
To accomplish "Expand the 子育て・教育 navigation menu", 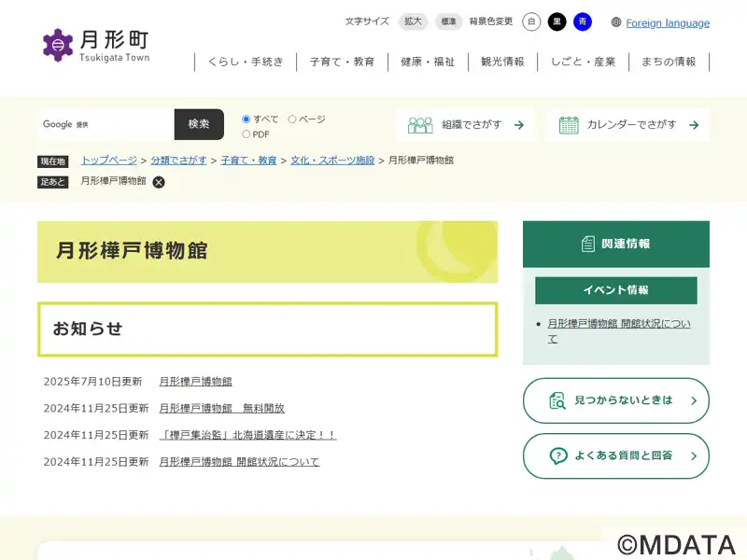I will [x=342, y=62].
